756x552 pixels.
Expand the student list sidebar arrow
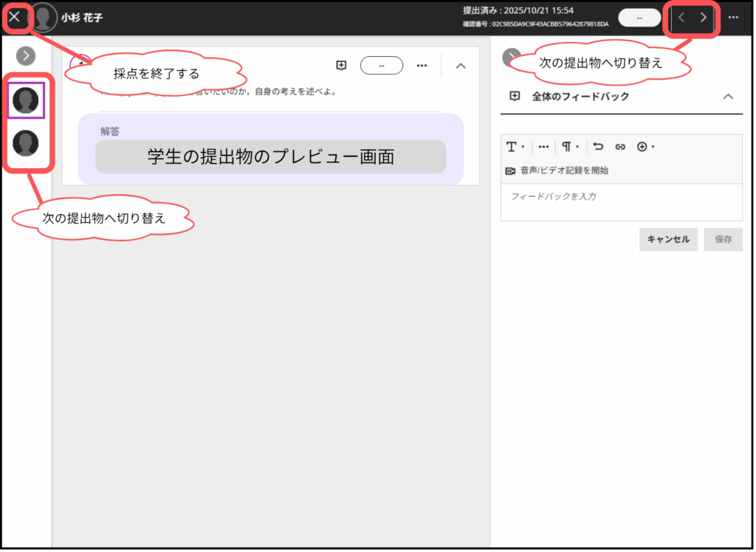click(26, 55)
